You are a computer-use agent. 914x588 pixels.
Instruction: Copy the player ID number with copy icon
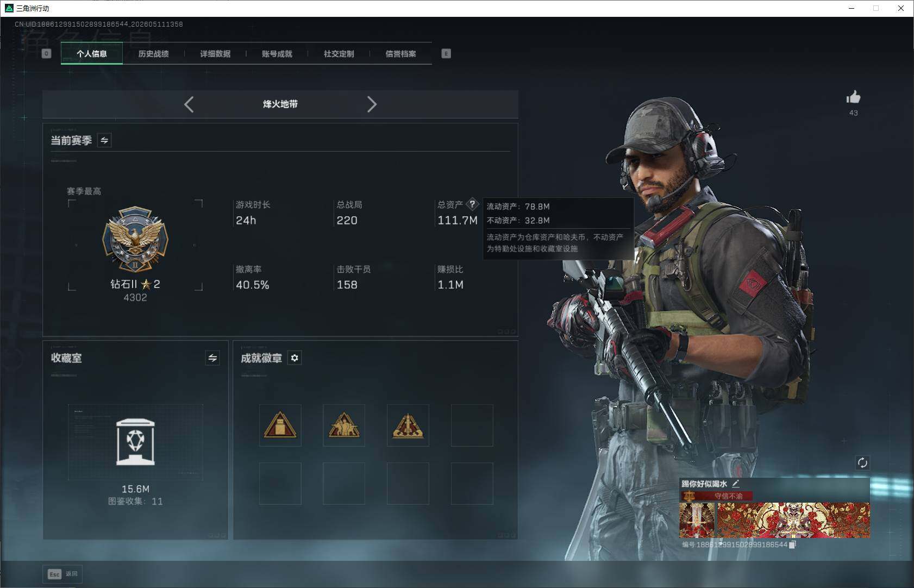click(x=792, y=545)
